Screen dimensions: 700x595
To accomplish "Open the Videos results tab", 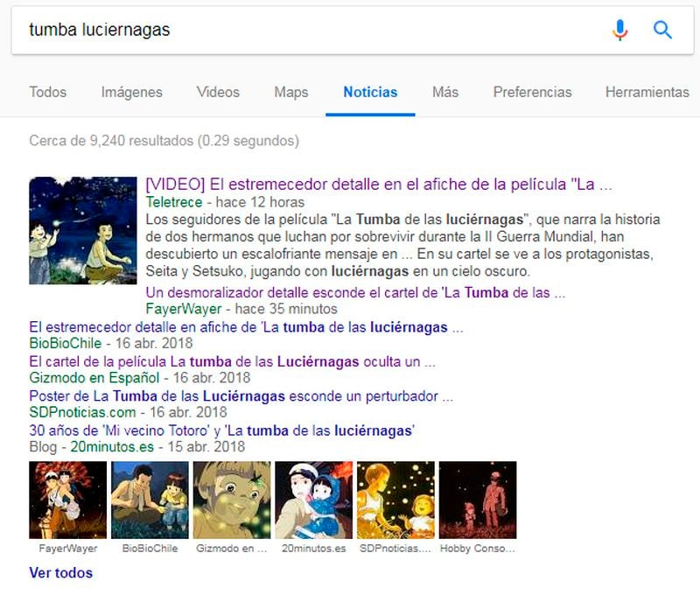I will click(218, 92).
